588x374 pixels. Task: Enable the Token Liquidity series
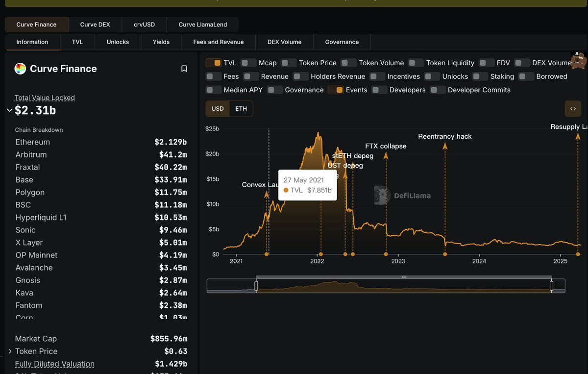(416, 63)
